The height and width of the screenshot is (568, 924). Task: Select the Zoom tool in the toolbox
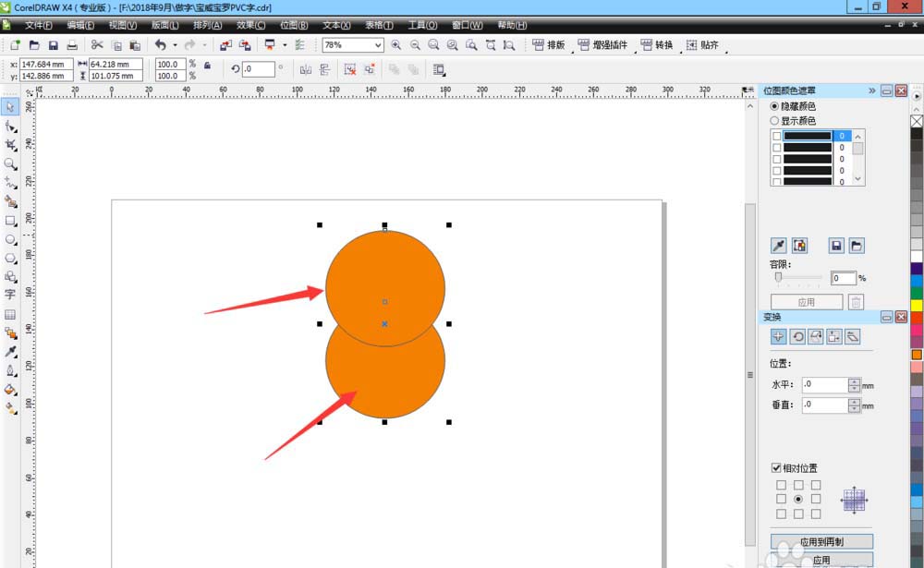10,163
